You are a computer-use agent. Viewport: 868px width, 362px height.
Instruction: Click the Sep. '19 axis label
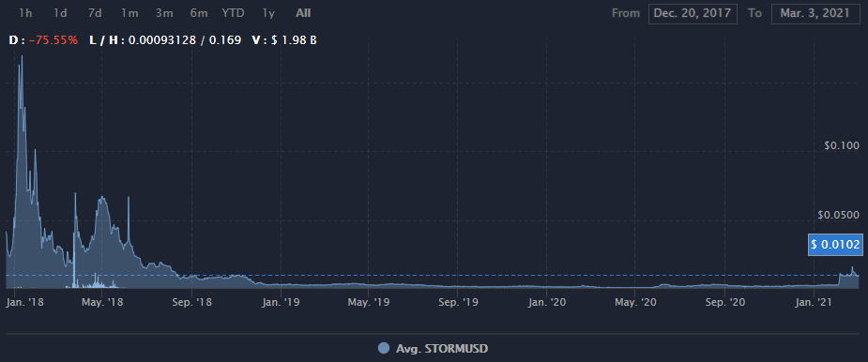[x=457, y=302]
